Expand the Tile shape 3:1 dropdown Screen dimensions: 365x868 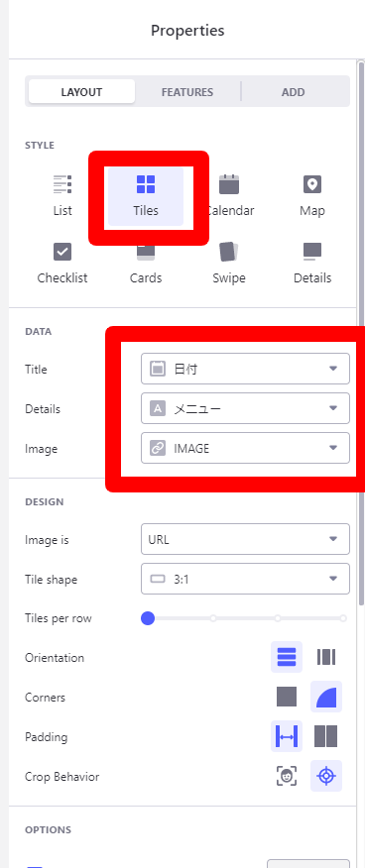(x=245, y=579)
